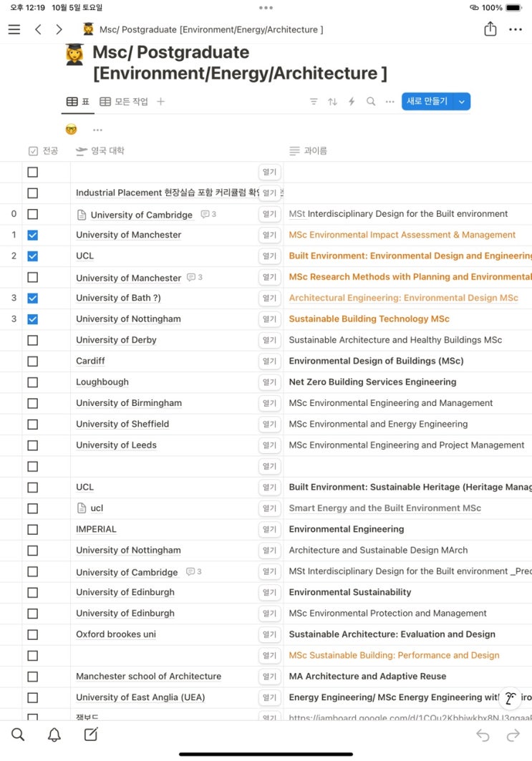The image size is (532, 761).
Task: Open Architectural Engineering: Environmental Design MSc link
Action: [403, 298]
